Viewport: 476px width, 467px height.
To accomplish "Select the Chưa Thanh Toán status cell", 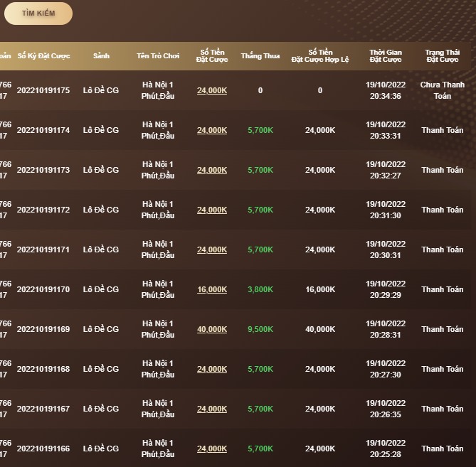I will [x=443, y=90].
